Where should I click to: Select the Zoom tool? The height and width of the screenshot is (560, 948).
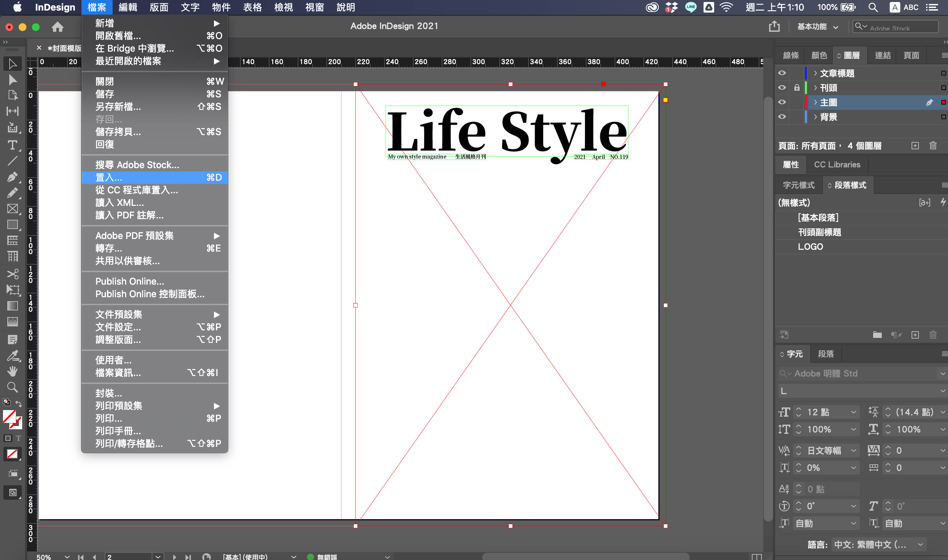(x=12, y=387)
